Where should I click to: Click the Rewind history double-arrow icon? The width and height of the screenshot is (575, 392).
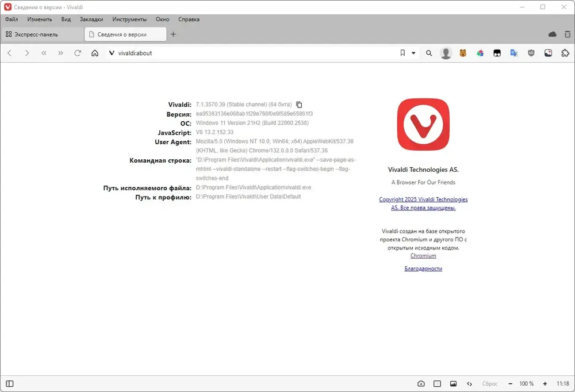point(44,53)
